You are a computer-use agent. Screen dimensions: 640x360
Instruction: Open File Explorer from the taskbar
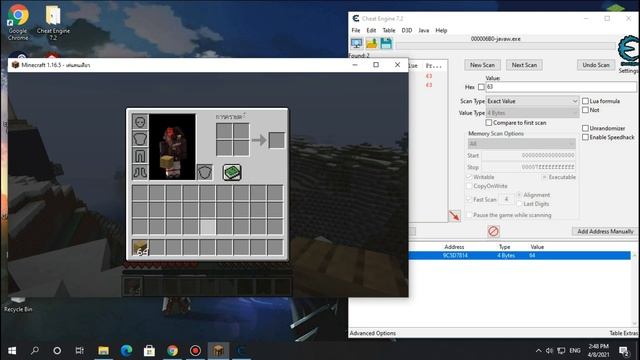tap(103, 351)
